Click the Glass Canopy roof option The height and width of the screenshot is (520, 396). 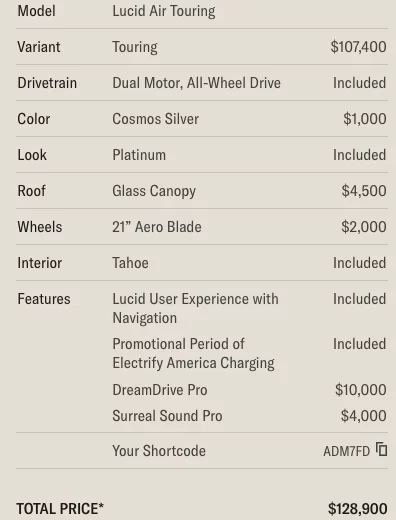(x=154, y=191)
